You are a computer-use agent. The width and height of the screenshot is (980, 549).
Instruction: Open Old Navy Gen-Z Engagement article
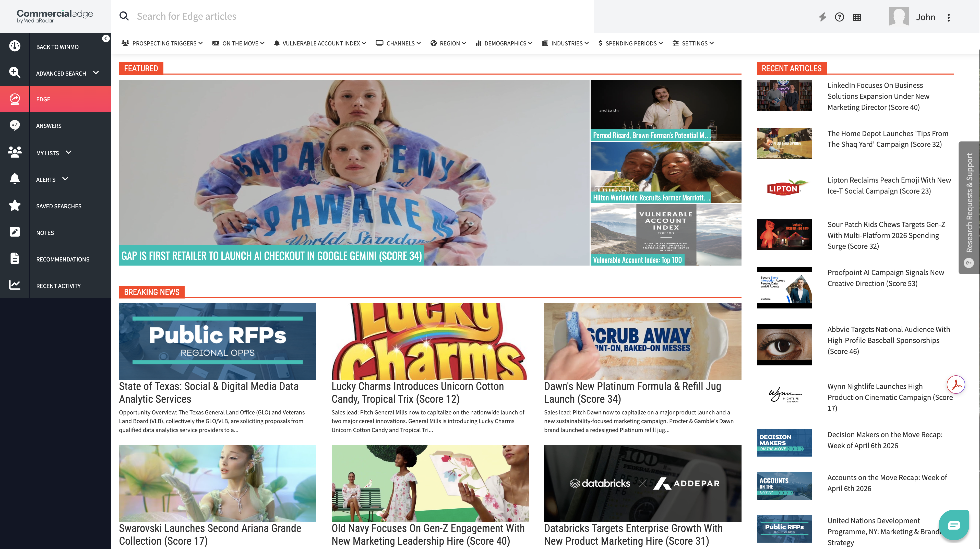click(x=428, y=534)
